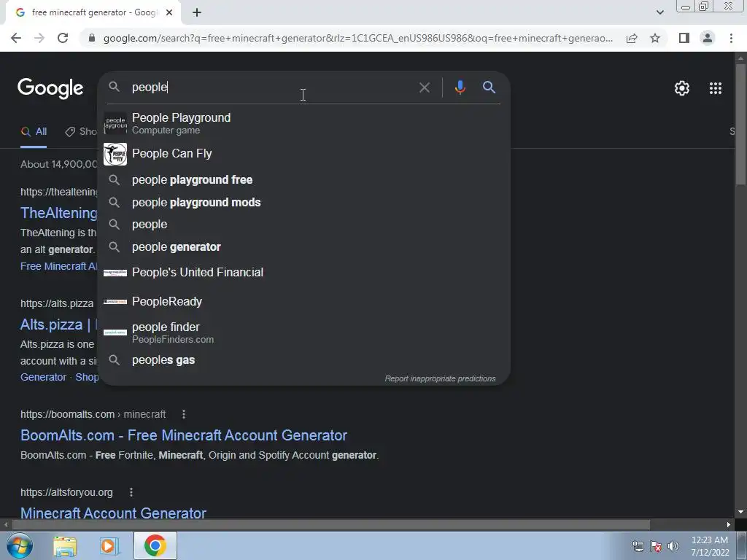Close the 'free minecraft generator' tab
Screen dimensions: 747x560
coord(169,12)
